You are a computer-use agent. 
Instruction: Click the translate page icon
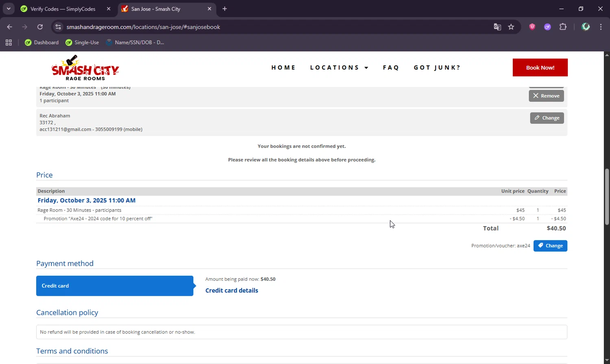(x=497, y=27)
